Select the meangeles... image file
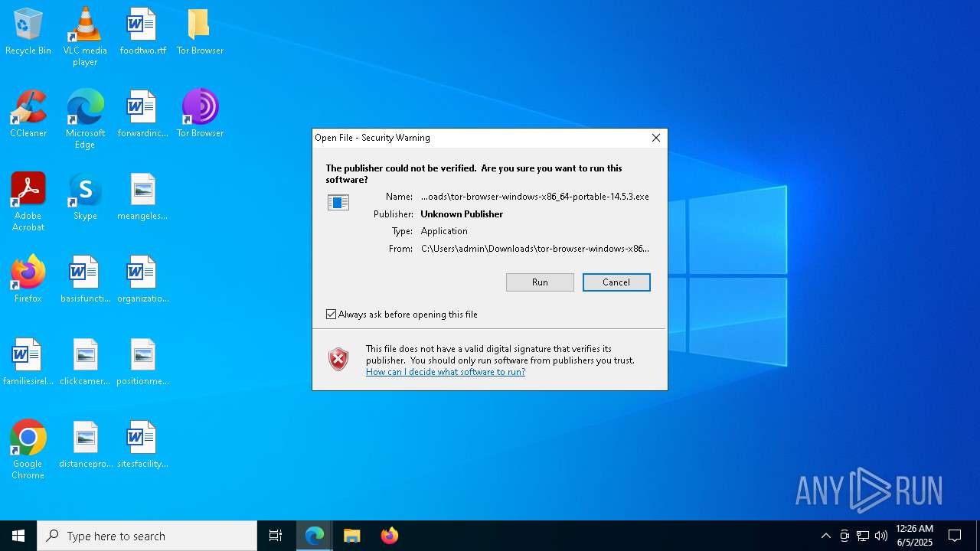980x551 pixels. tap(142, 197)
